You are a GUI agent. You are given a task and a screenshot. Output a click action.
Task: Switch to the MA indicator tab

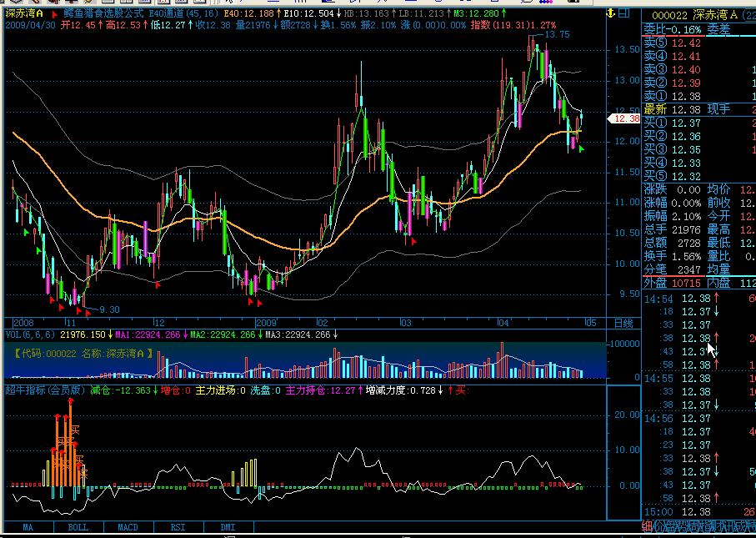(x=28, y=527)
